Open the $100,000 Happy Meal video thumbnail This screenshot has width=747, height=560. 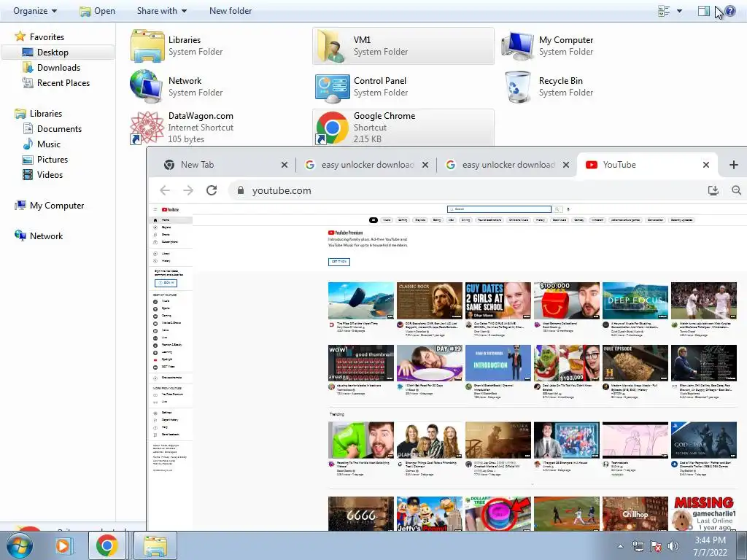566,300
